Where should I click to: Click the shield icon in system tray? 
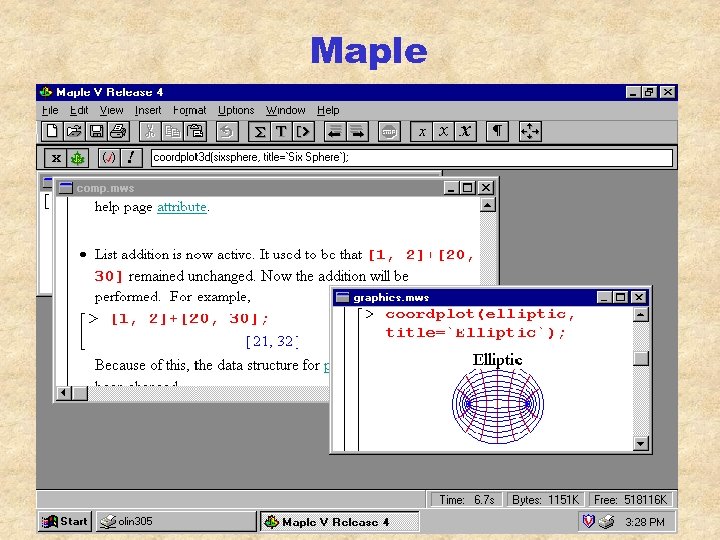pyautogui.click(x=589, y=521)
